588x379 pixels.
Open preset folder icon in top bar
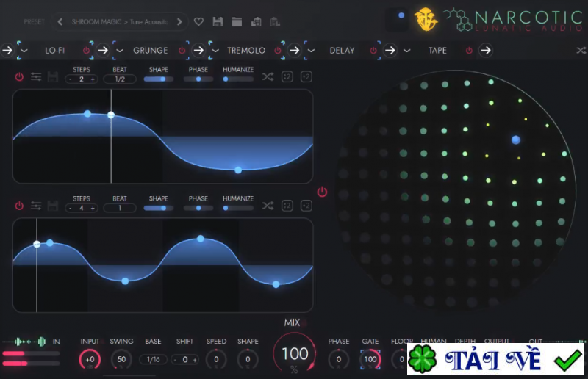(x=237, y=22)
